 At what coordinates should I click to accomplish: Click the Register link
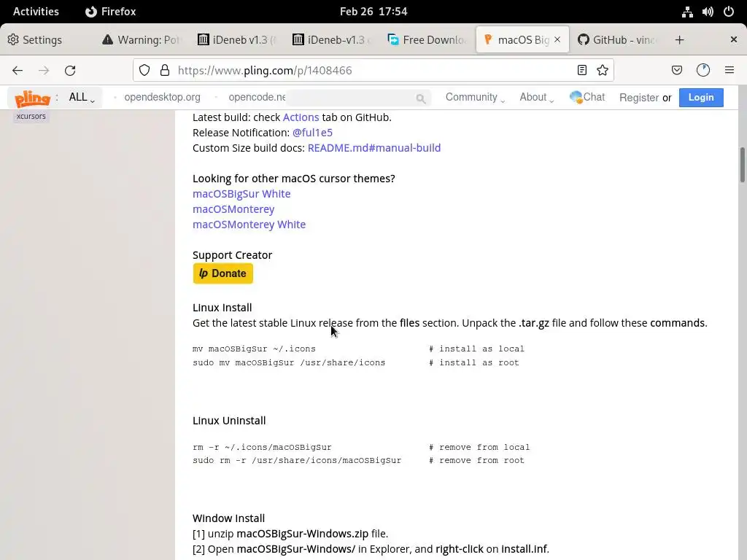[x=639, y=98]
